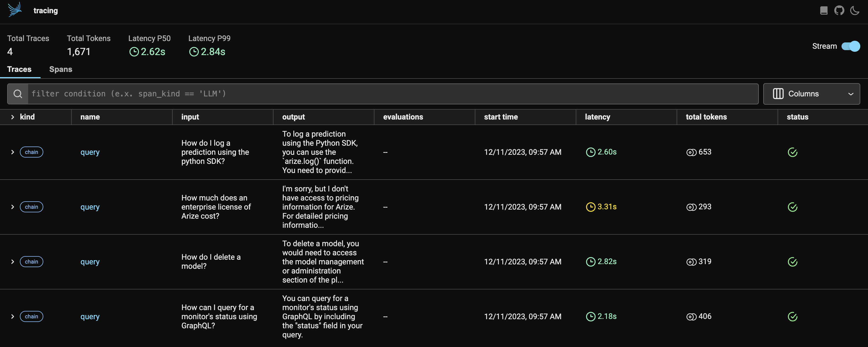This screenshot has height=347, width=868.
Task: Click the success status check for delete model row
Action: pyautogui.click(x=792, y=262)
